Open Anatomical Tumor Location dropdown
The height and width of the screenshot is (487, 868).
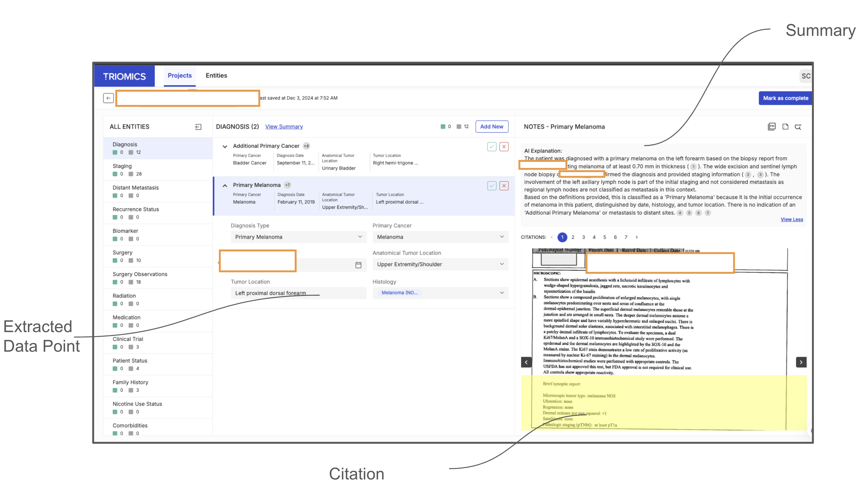(440, 264)
